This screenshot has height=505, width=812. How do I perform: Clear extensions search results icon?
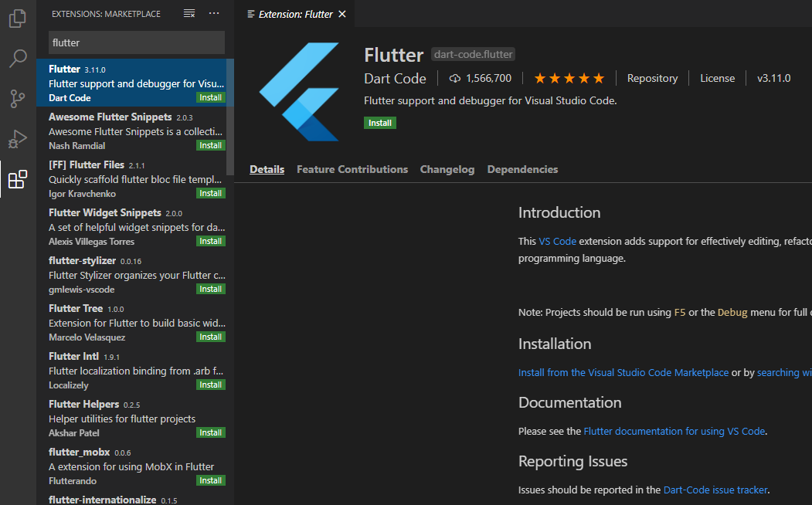[189, 13]
